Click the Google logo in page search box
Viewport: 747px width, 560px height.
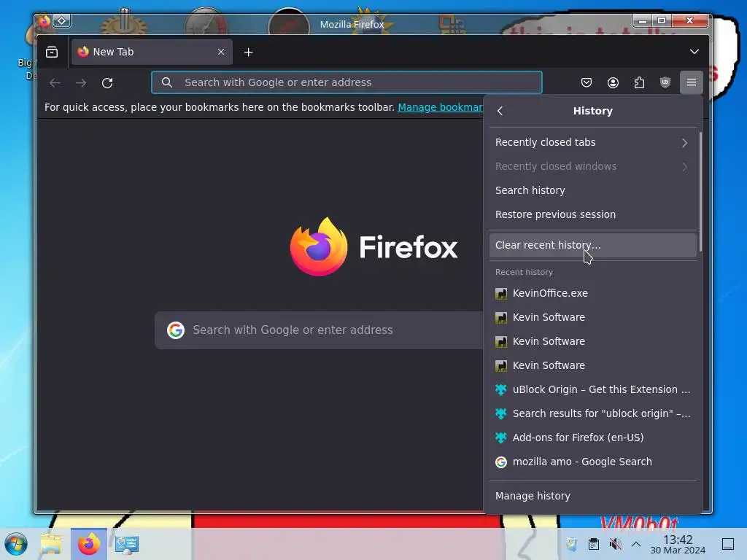coord(176,330)
